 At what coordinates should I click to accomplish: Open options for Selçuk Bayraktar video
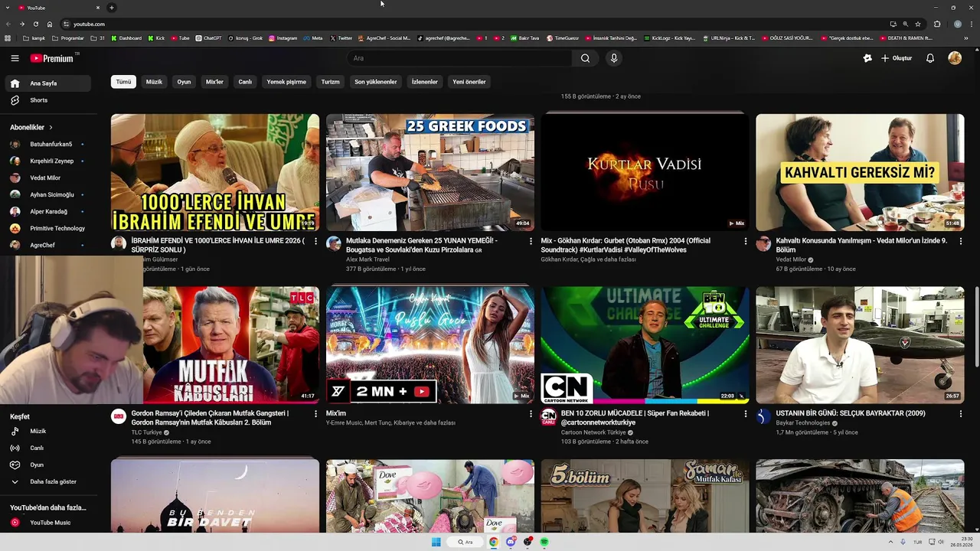point(961,413)
